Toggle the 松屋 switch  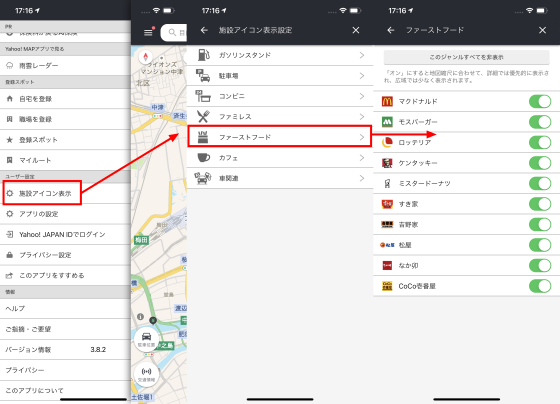(x=540, y=245)
